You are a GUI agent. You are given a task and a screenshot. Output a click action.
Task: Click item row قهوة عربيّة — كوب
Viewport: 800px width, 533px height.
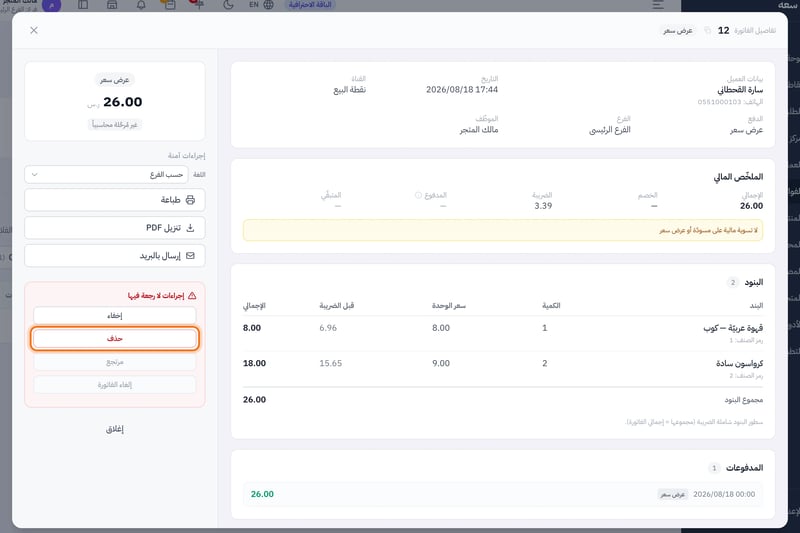[503, 333]
